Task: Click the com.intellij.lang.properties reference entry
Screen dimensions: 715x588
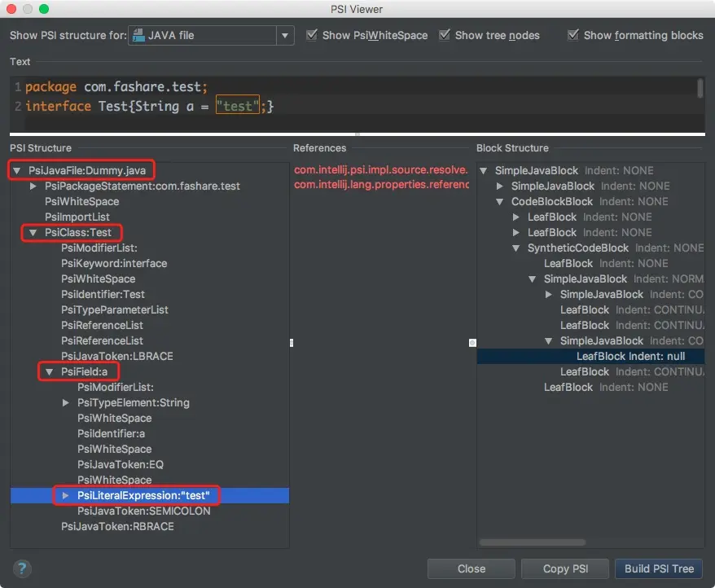Action: 381,185
